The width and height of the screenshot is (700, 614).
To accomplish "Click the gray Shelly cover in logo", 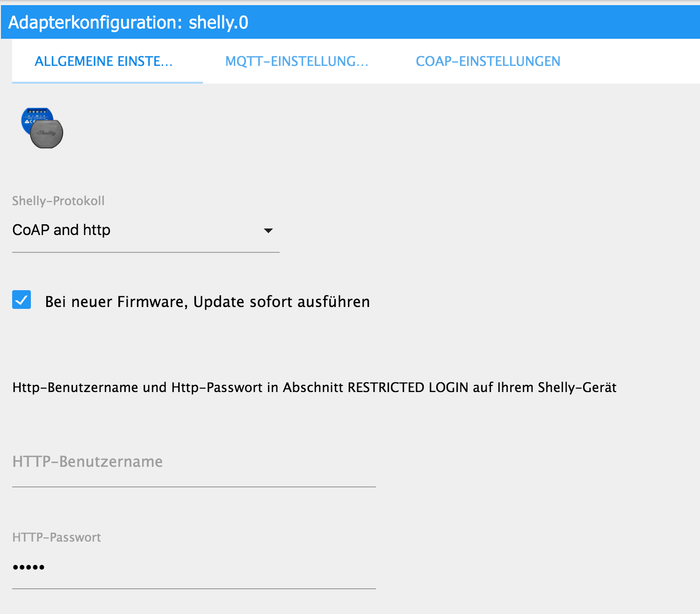I will 47,135.
